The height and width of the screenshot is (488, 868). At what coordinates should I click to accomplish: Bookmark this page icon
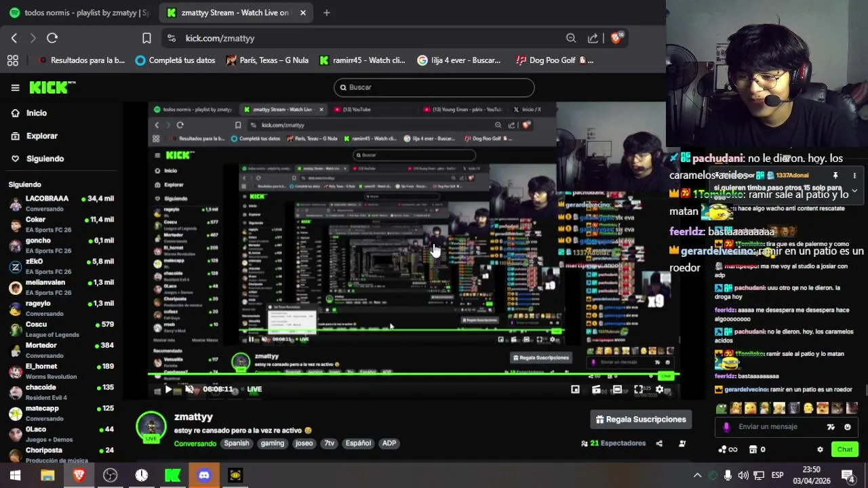click(x=146, y=38)
